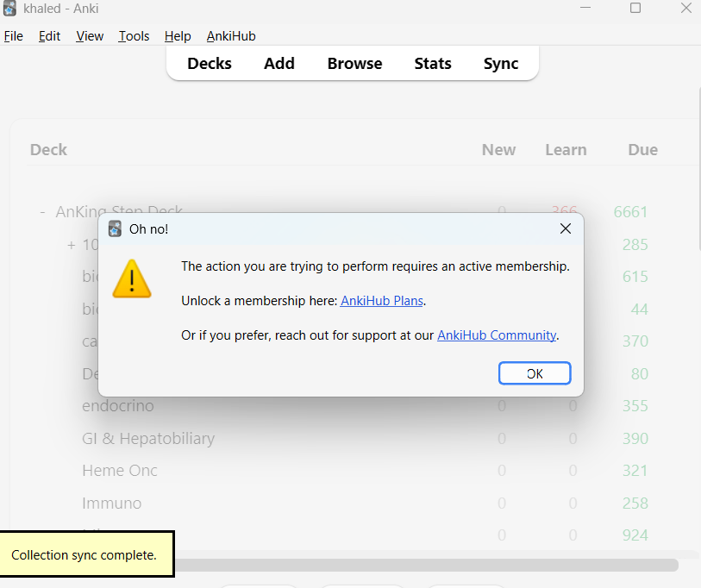Select the GI & Hepatobiliary deck
Image resolution: width=701 pixels, height=588 pixels.
[x=148, y=439]
